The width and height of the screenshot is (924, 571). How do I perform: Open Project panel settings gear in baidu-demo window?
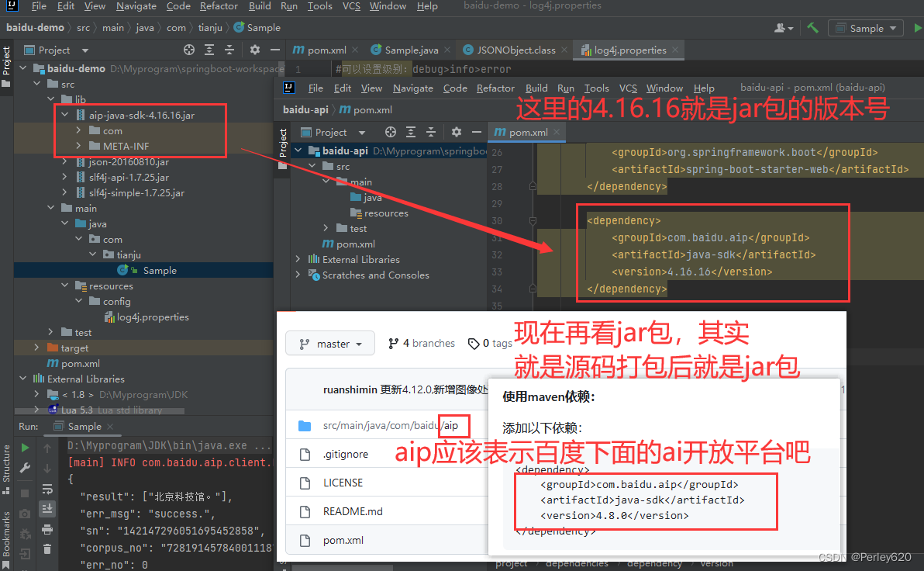254,50
